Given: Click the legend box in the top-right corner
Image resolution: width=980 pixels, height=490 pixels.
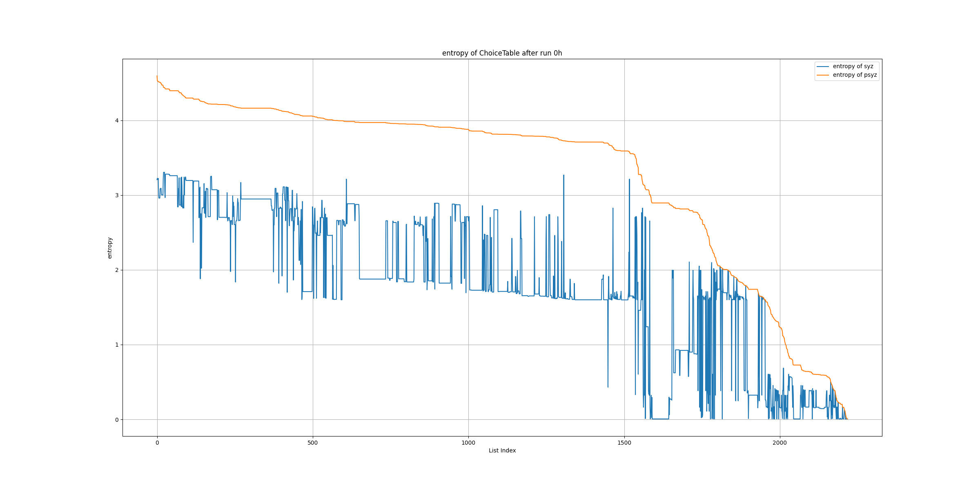Looking at the screenshot, I should point(846,71).
